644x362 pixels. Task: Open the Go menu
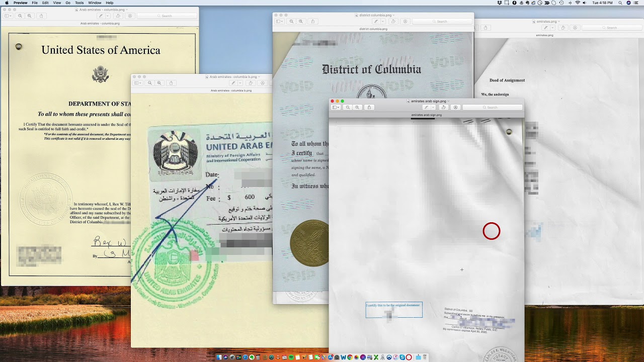[68, 3]
